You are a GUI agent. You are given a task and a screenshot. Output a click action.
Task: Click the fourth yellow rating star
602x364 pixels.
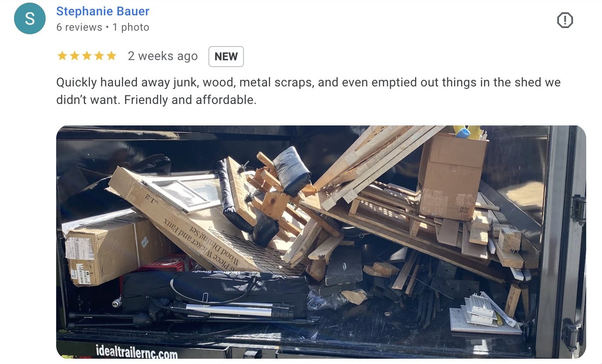point(99,56)
